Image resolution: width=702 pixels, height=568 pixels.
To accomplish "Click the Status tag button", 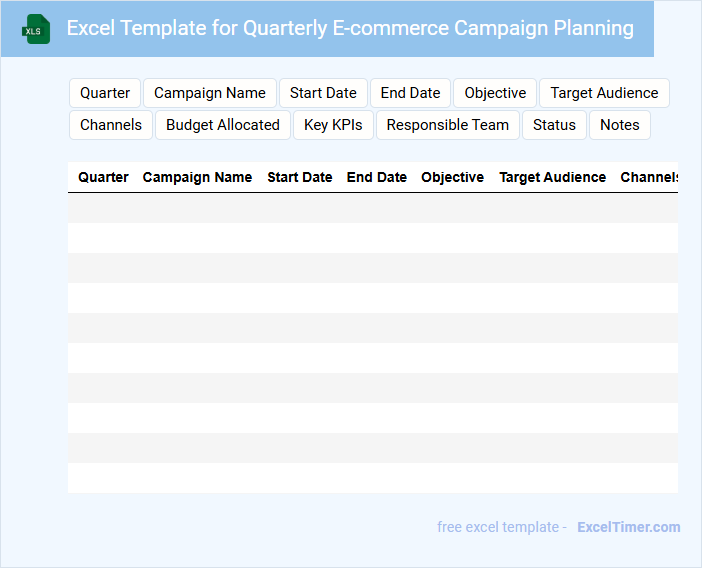I will (x=554, y=125).
